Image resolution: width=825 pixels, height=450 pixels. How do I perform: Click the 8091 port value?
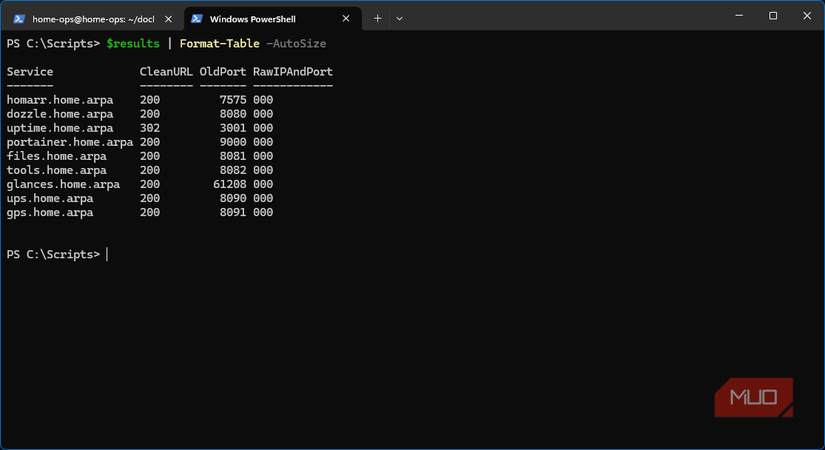click(x=233, y=213)
